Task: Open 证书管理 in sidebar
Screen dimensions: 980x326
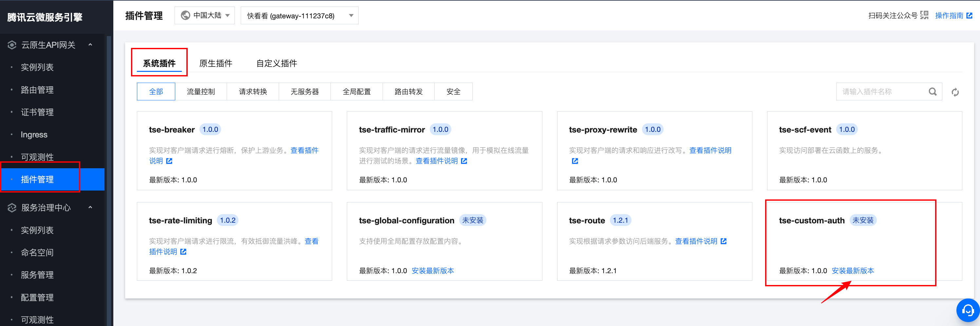Action: [x=37, y=112]
